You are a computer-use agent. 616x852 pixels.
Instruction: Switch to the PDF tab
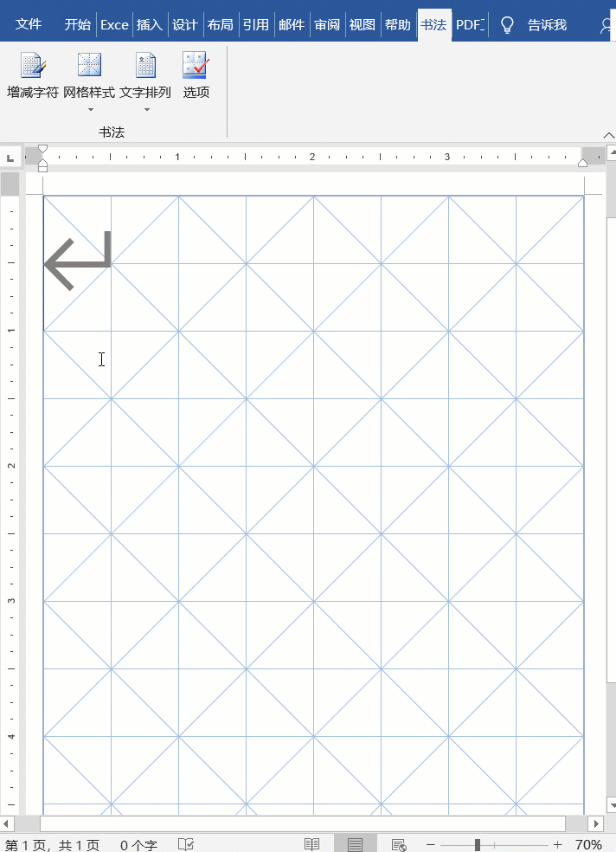(470, 24)
